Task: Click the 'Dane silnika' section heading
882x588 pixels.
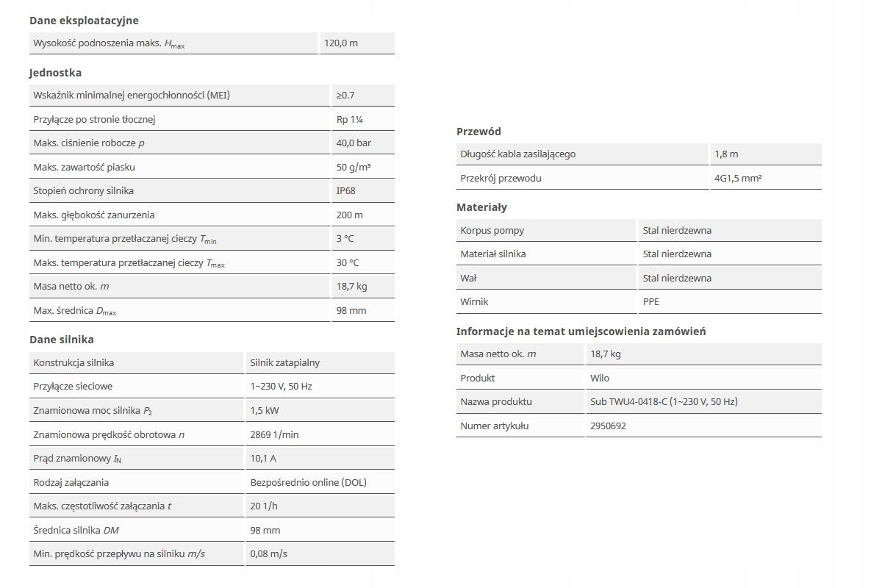Action: tap(62, 340)
